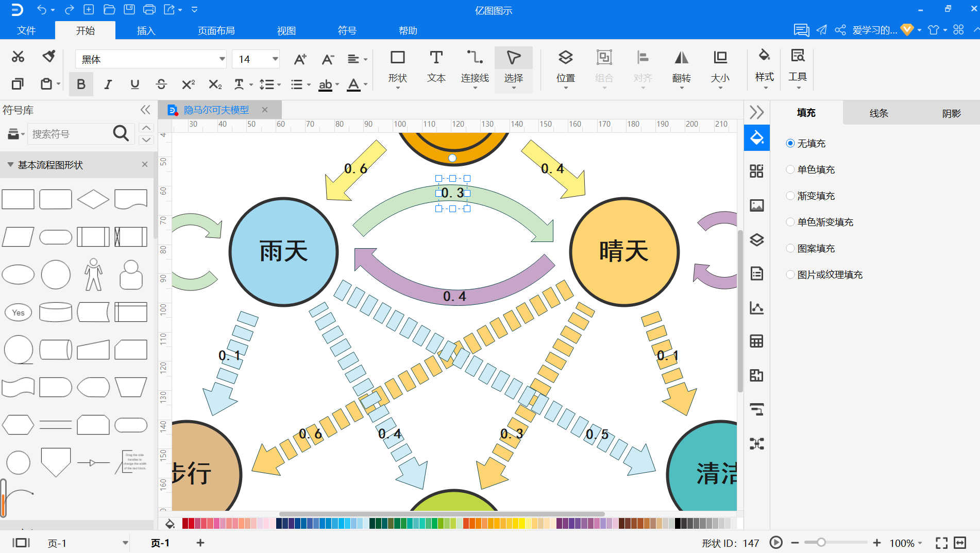Viewport: 980px width, 553px height.
Task: Open the Position (位置) options
Action: [x=566, y=70]
